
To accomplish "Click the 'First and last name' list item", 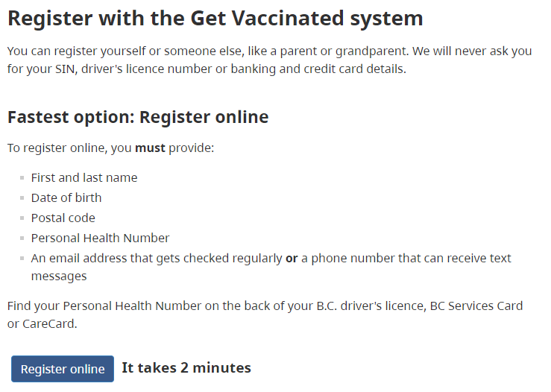I will pyautogui.click(x=84, y=177).
